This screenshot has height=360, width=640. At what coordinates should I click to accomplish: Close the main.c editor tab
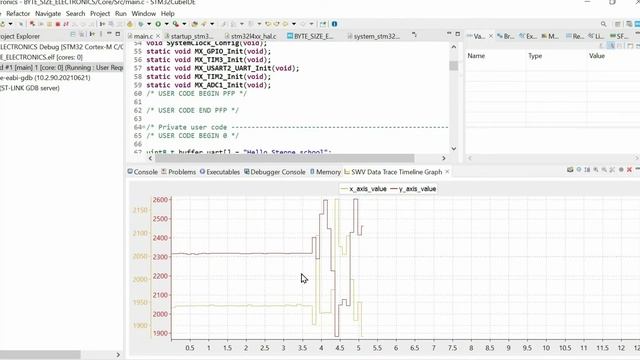pyautogui.click(x=158, y=36)
